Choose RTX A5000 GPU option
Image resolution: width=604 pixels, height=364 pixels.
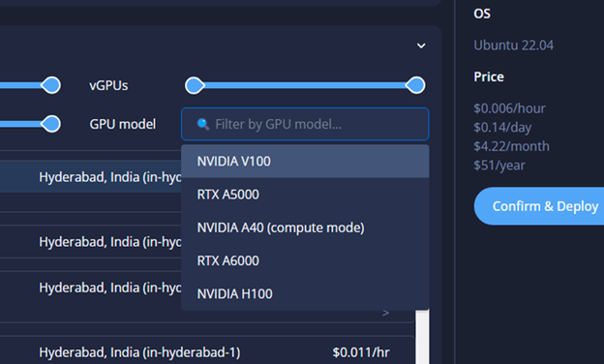pyautogui.click(x=305, y=195)
